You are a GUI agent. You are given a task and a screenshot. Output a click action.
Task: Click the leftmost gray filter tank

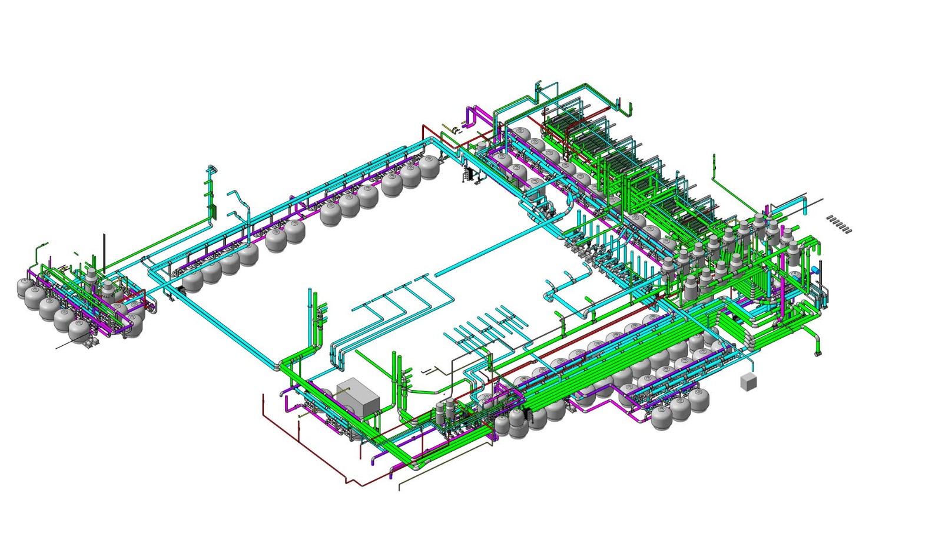click(x=26, y=288)
